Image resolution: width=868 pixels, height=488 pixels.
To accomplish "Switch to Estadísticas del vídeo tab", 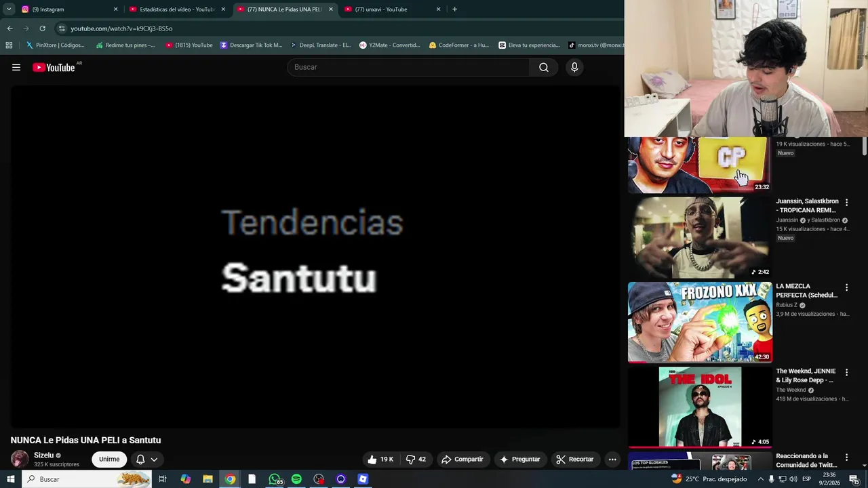I will tap(178, 9).
